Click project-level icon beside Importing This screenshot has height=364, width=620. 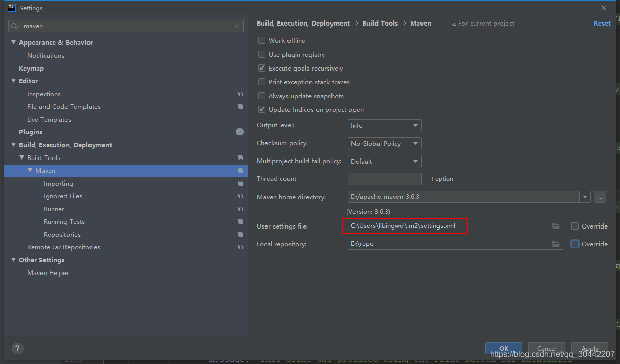point(240,184)
